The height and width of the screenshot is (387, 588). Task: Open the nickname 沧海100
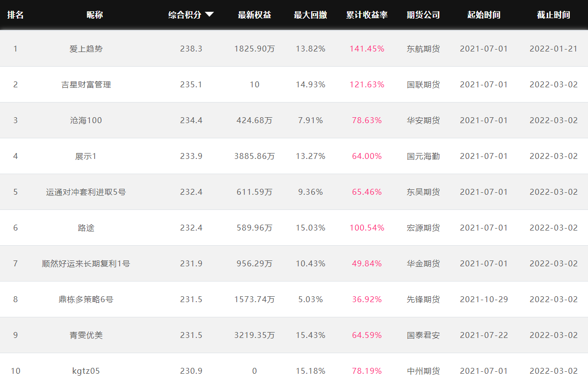tap(86, 120)
